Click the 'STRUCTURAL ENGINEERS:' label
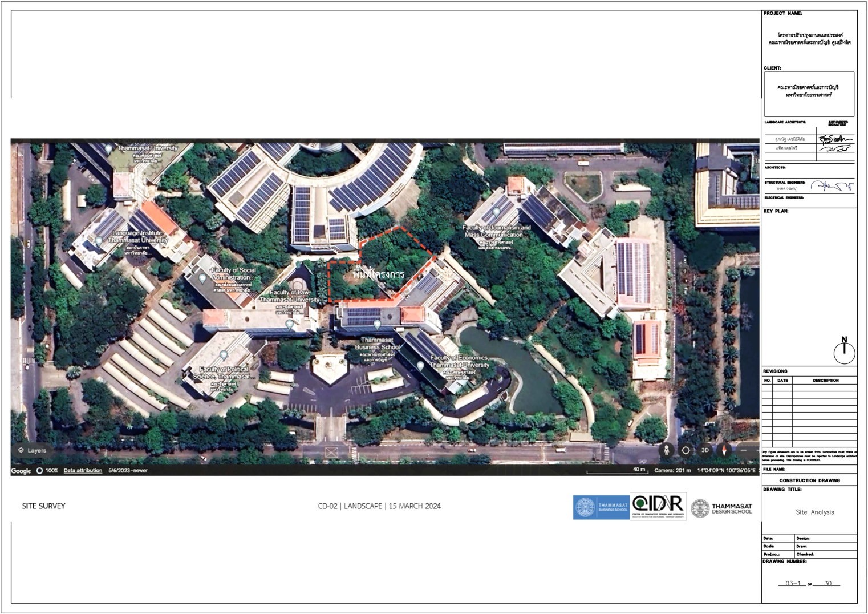This screenshot has height=614, width=868. [785, 183]
